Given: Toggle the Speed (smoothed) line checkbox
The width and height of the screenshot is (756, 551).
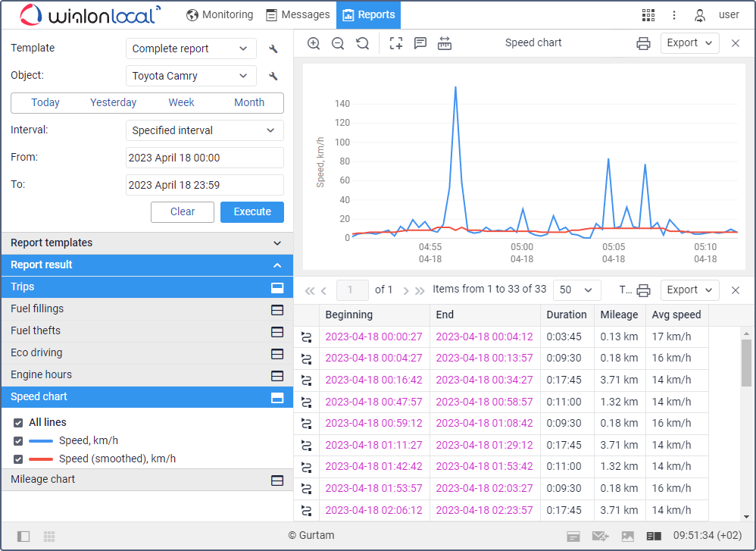Looking at the screenshot, I should coord(18,459).
